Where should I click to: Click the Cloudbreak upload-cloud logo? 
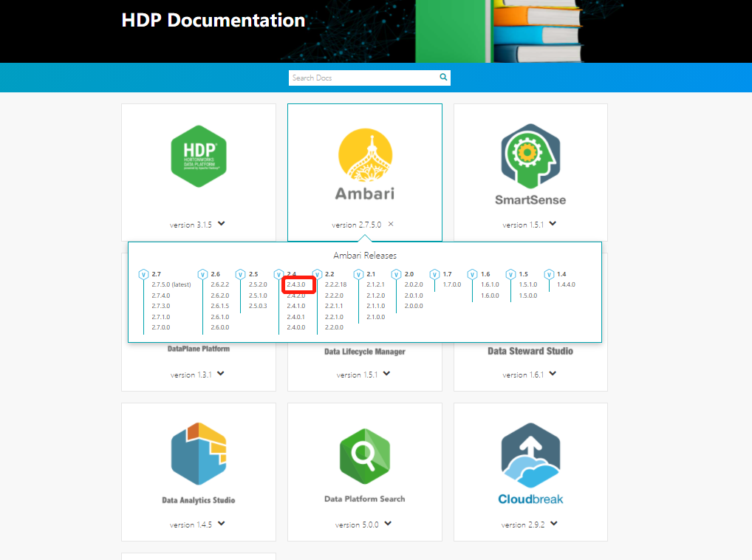point(530,451)
